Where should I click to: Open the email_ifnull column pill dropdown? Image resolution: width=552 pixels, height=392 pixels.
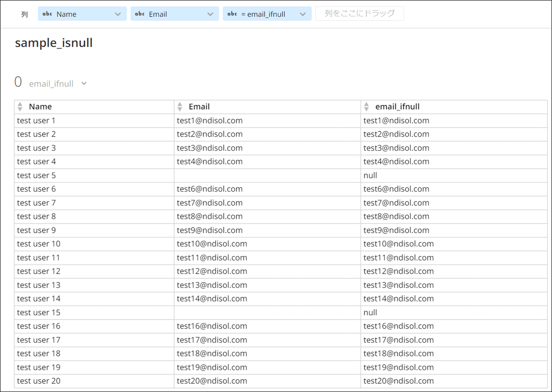tap(303, 14)
